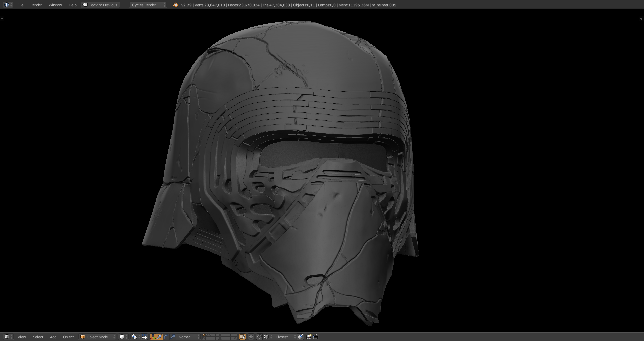
Task: Toggle manipulate center points icon
Action: click(x=144, y=337)
